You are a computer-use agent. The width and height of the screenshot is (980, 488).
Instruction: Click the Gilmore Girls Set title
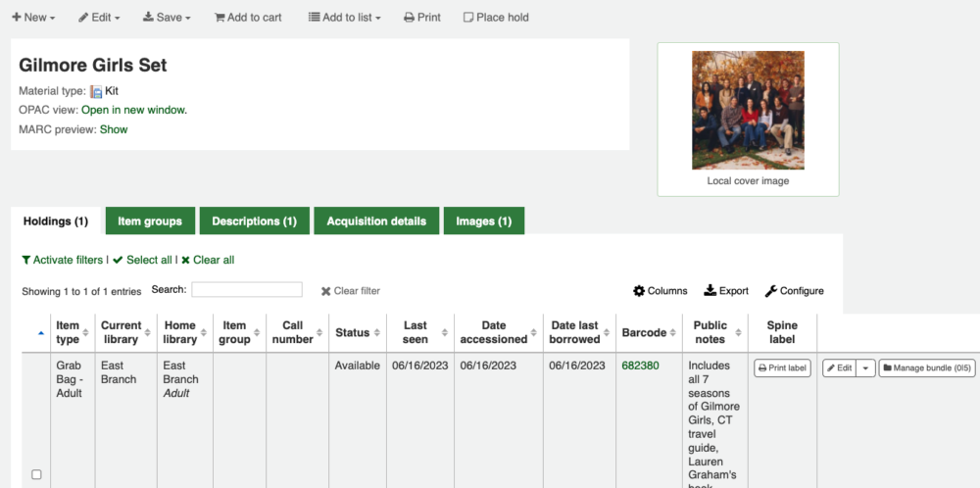point(93,65)
